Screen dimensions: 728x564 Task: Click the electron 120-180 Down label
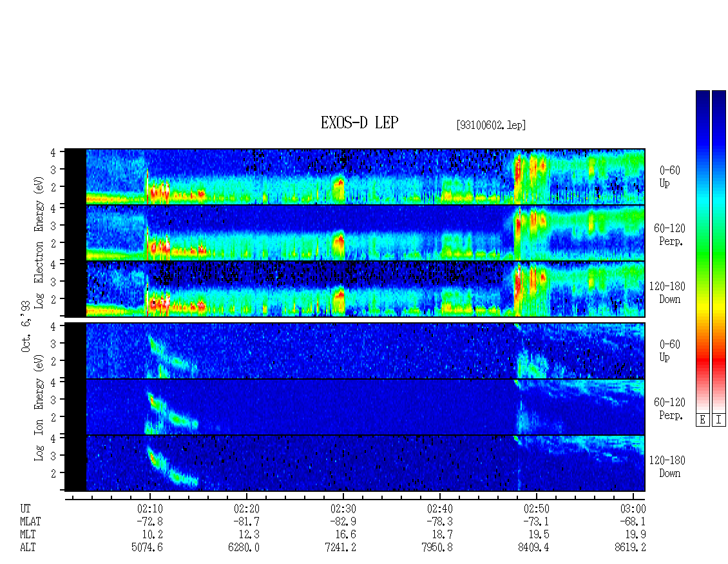pyautogui.click(x=667, y=293)
